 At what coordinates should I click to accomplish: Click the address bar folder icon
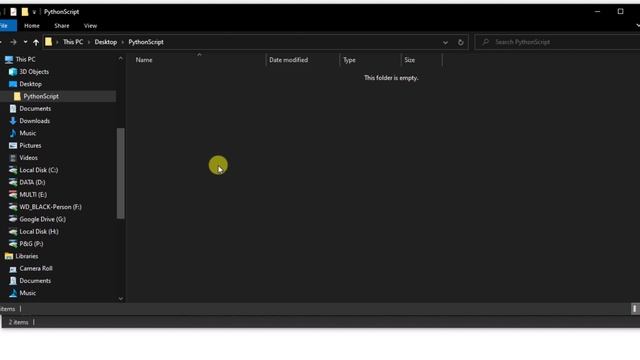(x=49, y=42)
